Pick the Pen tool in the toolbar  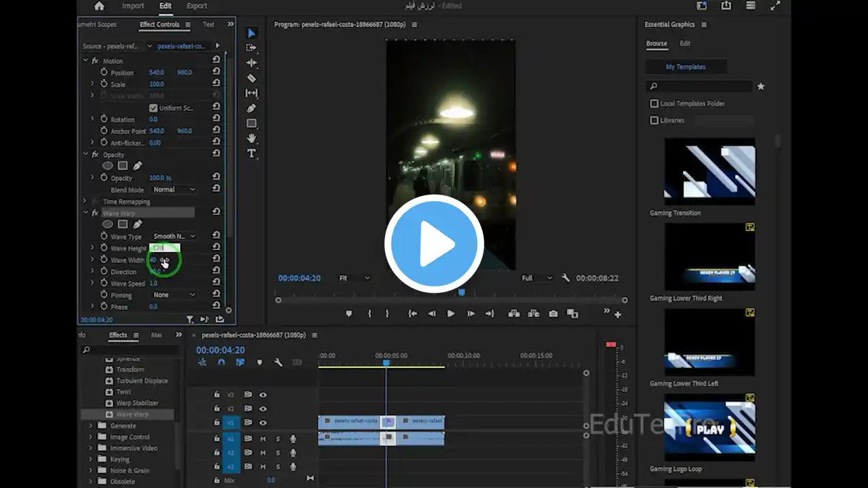pyautogui.click(x=252, y=108)
